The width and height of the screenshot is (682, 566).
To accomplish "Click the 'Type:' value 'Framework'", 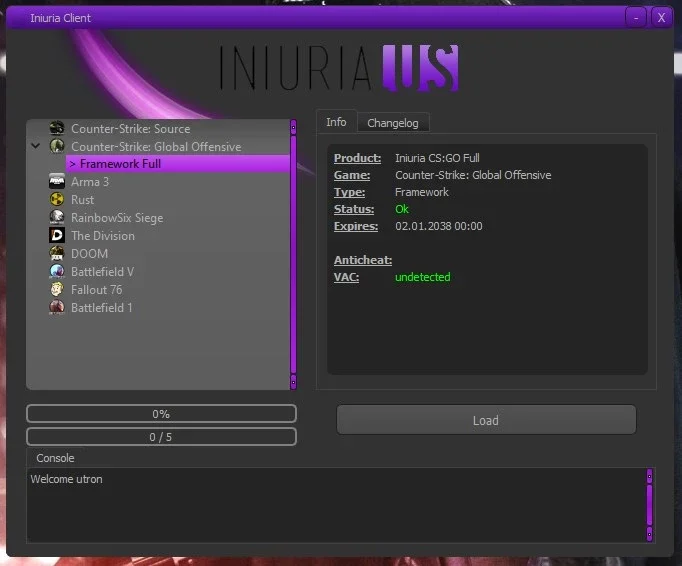I will coord(421,192).
